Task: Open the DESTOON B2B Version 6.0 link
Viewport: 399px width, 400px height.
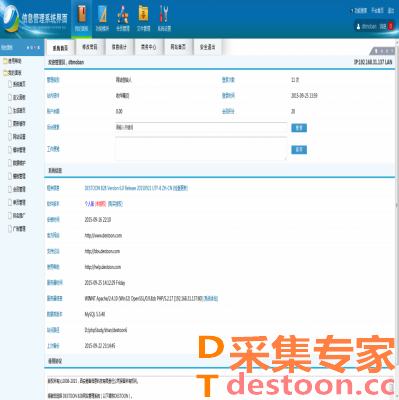Action: pos(128,188)
